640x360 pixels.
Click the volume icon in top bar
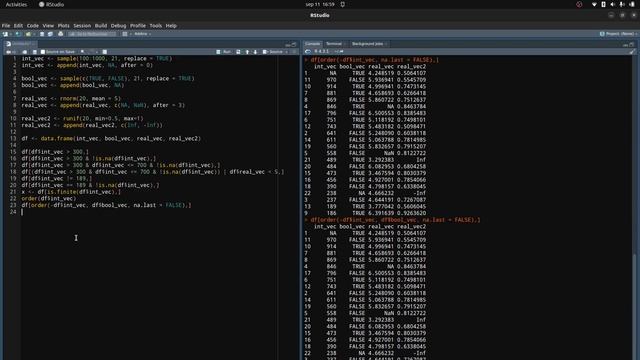click(x=612, y=4)
